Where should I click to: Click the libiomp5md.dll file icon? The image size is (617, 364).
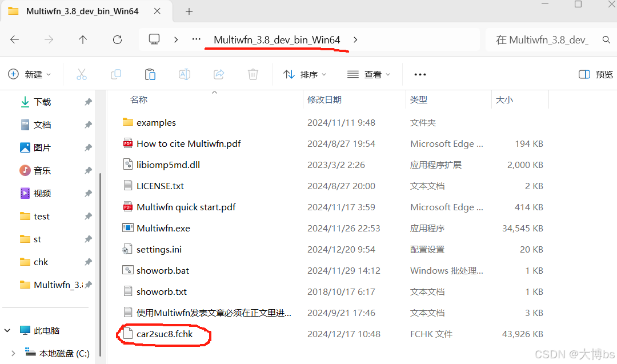pos(128,165)
